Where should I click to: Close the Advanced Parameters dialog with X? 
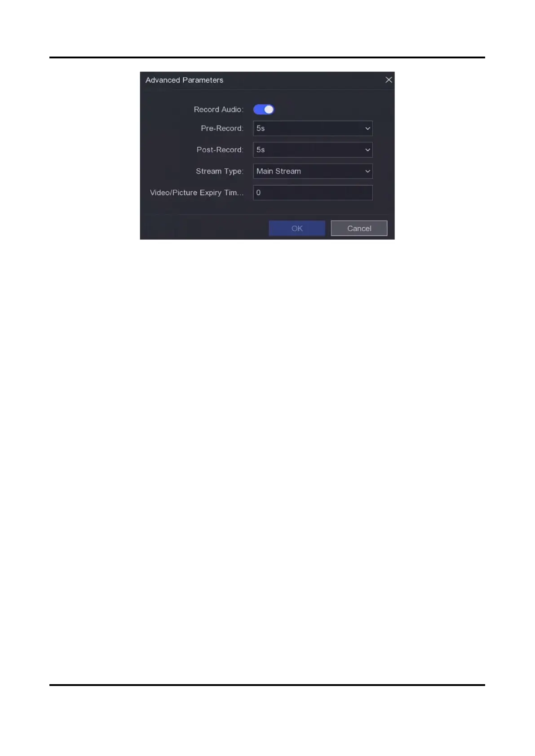click(389, 80)
